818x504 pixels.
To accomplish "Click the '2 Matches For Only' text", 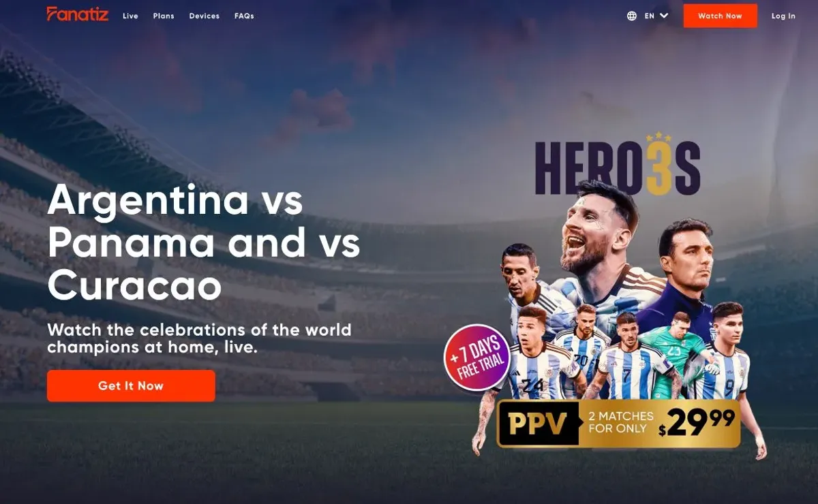I will coord(620,423).
